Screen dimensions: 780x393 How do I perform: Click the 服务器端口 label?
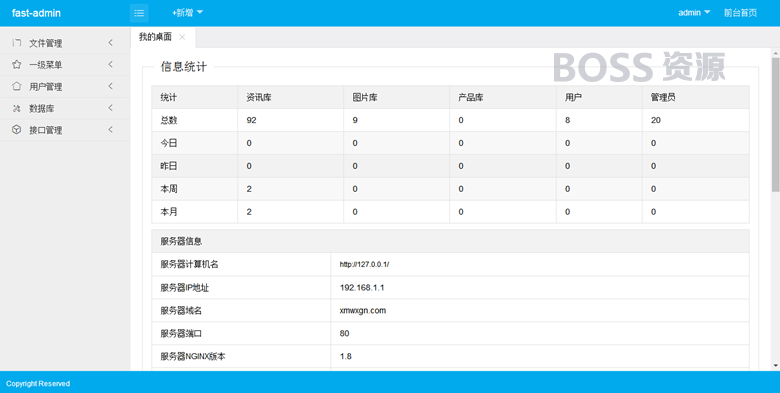[x=181, y=333]
